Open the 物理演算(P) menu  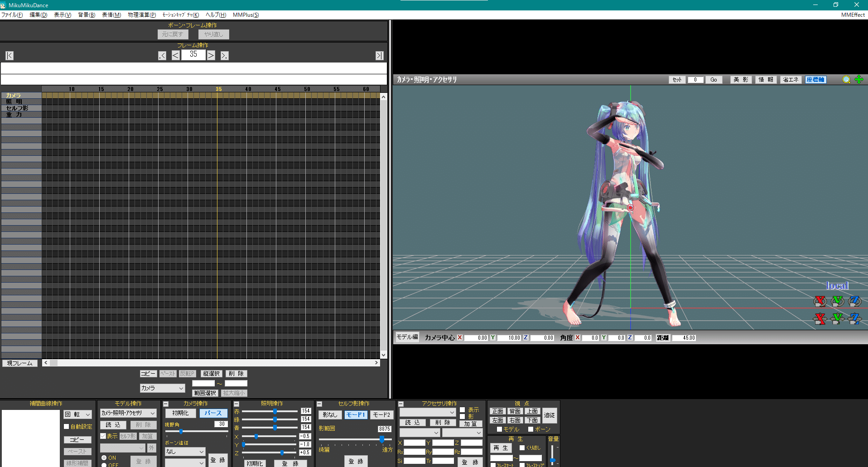point(142,15)
